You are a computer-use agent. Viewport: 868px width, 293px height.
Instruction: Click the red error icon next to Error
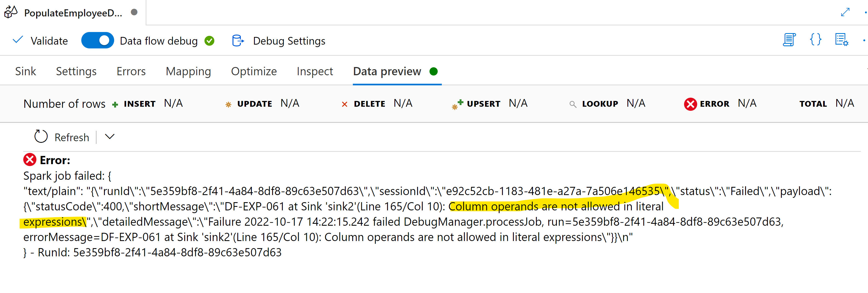tap(30, 160)
